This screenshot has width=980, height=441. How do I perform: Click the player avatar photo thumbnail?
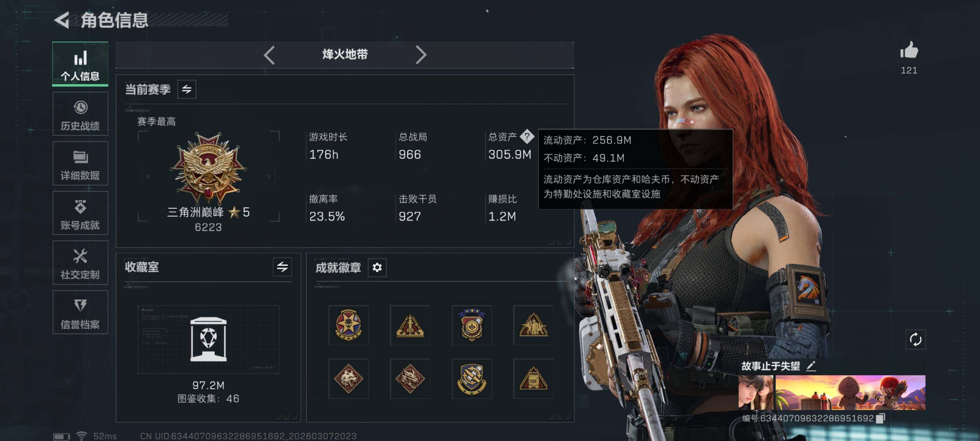[x=756, y=392]
